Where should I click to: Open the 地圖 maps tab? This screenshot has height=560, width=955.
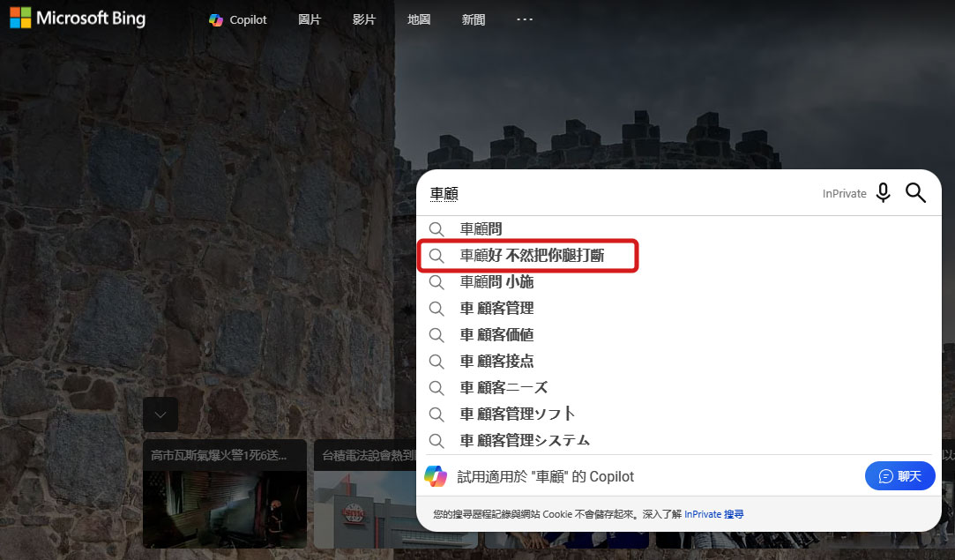coord(419,19)
